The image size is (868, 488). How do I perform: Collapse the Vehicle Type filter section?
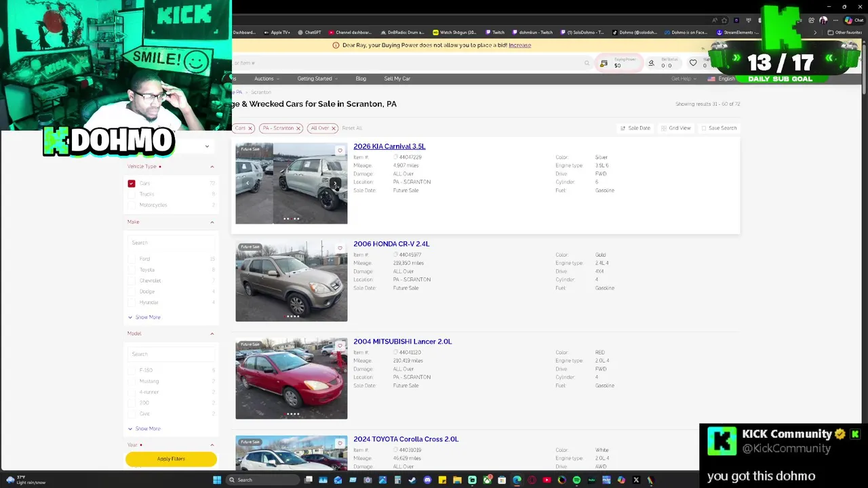[212, 167]
